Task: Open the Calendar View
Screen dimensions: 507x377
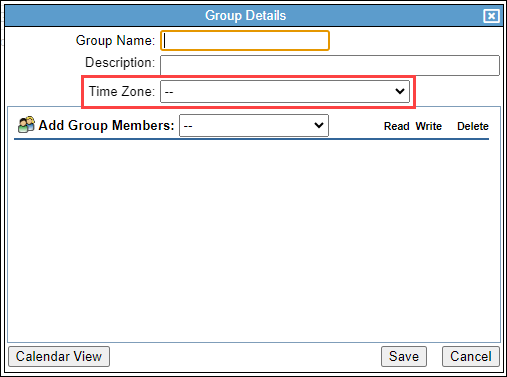Action: click(x=59, y=356)
